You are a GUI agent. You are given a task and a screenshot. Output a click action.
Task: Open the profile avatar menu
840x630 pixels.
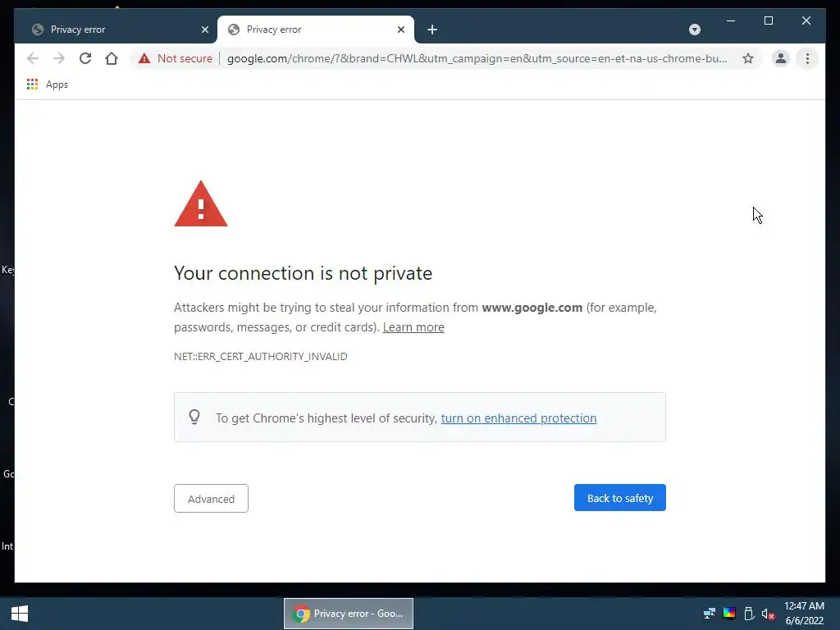tap(781, 58)
